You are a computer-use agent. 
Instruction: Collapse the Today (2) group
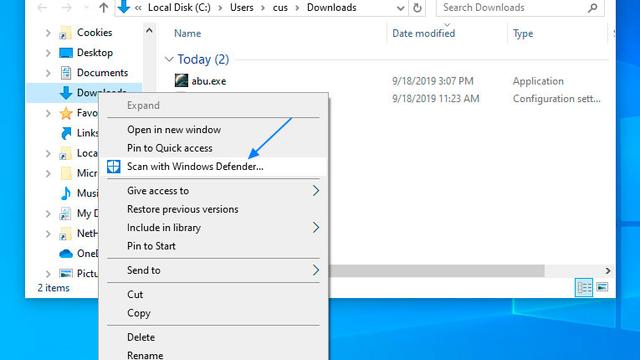tap(169, 60)
